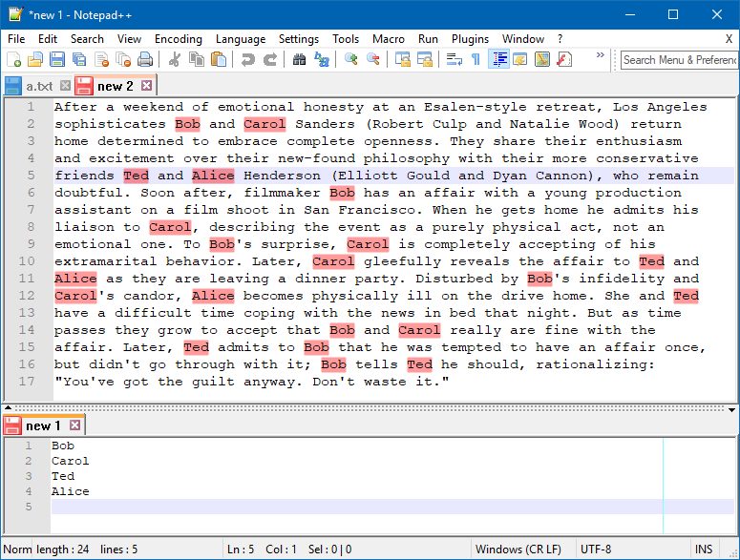
Task: Click the Zoom In magnifier icon
Action: tap(350, 60)
